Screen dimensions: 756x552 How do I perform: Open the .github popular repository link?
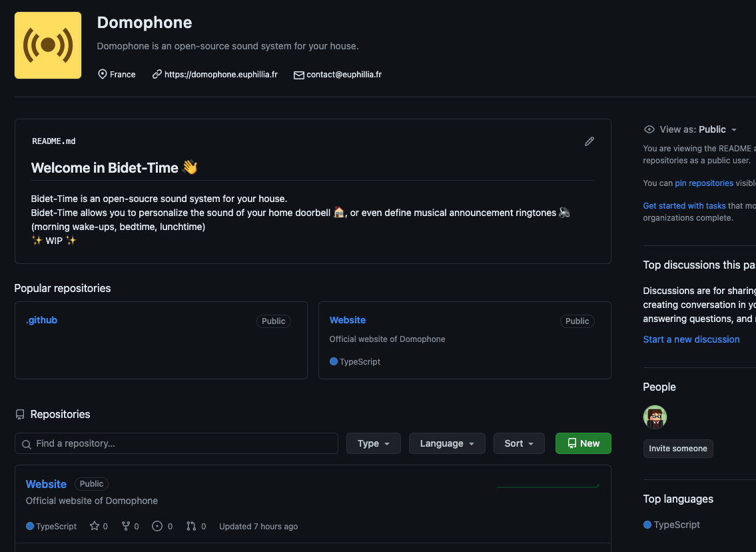click(x=41, y=320)
